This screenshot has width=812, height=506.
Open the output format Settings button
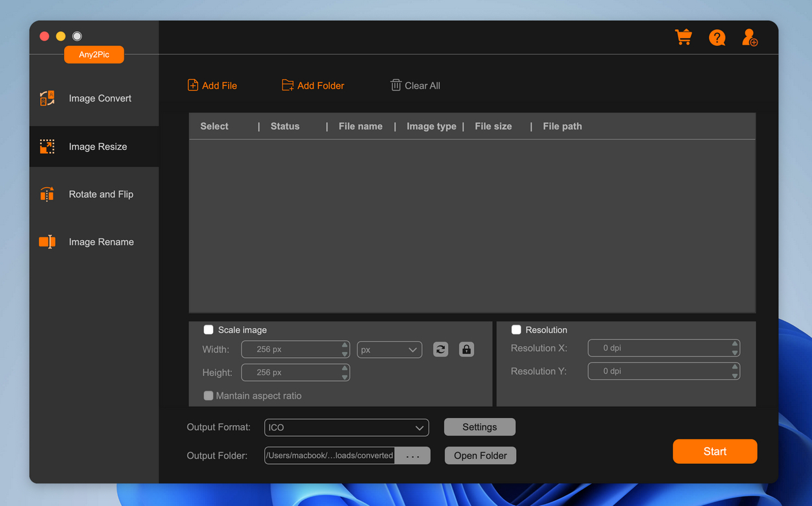point(480,427)
